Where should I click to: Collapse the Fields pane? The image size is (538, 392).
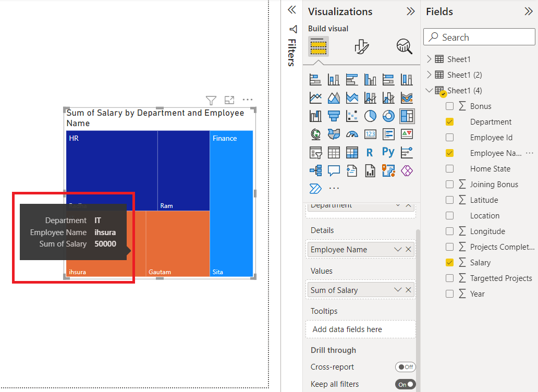pyautogui.click(x=529, y=11)
